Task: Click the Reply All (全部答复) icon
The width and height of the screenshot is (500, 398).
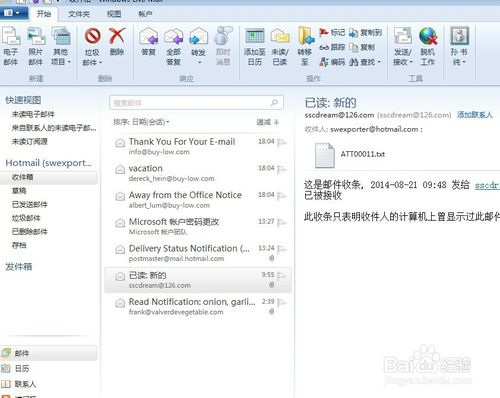Action: click(x=173, y=36)
